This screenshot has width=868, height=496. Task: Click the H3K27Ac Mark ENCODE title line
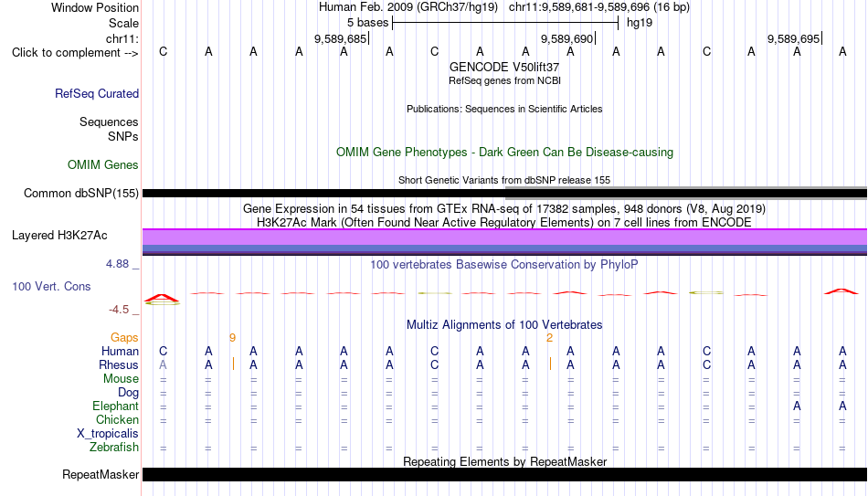click(x=504, y=223)
